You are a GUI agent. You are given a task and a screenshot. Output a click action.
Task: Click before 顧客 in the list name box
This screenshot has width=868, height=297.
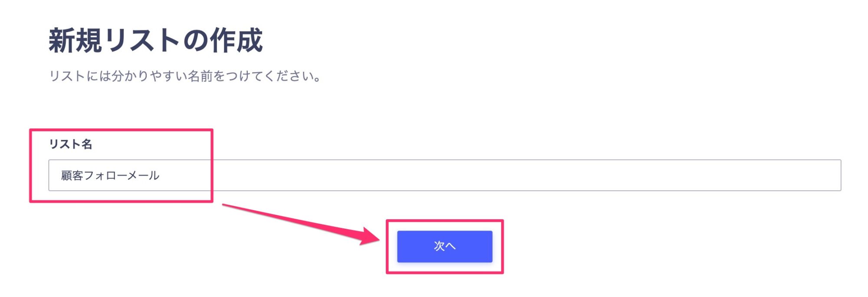61,175
